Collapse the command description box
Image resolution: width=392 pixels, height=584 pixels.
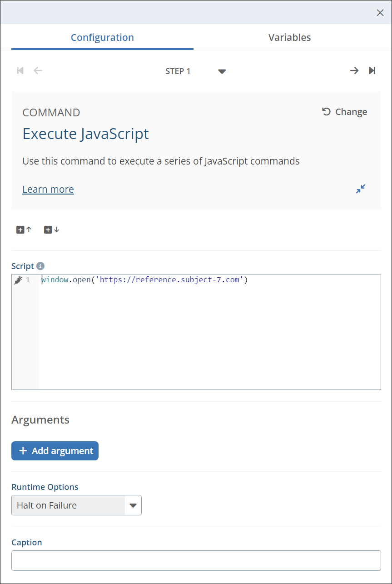[361, 189]
